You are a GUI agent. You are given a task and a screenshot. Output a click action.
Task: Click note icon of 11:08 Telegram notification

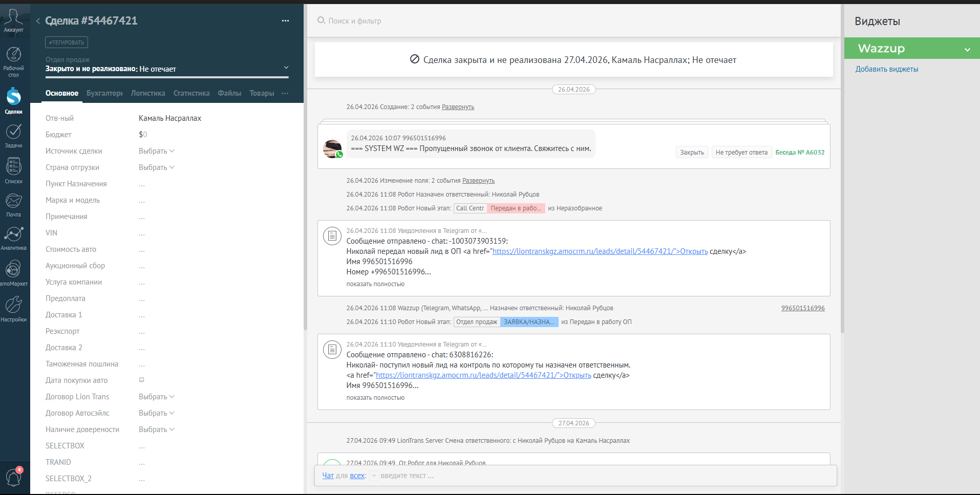pos(332,236)
